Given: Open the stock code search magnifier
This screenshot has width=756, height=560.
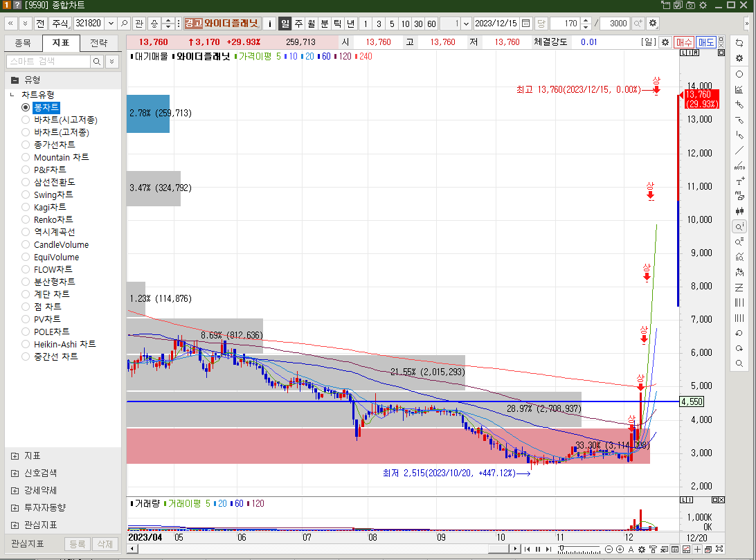Looking at the screenshot, I should [x=125, y=23].
